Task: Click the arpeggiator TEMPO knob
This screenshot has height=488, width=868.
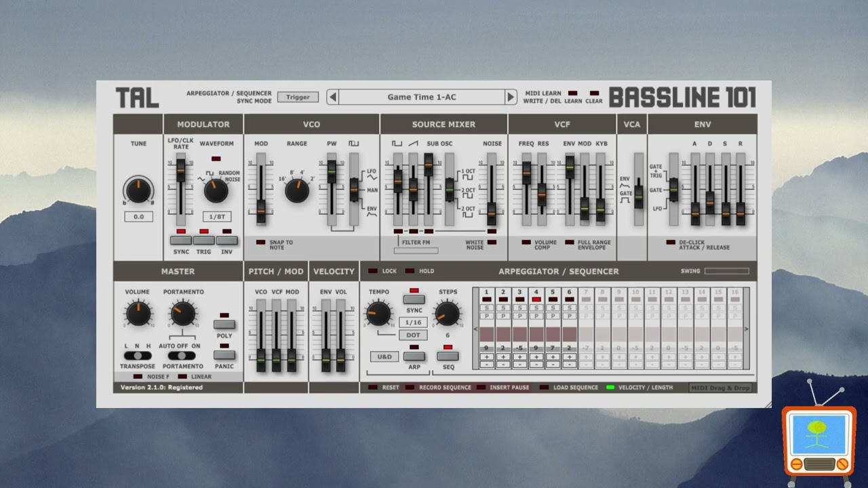Action: (x=378, y=313)
